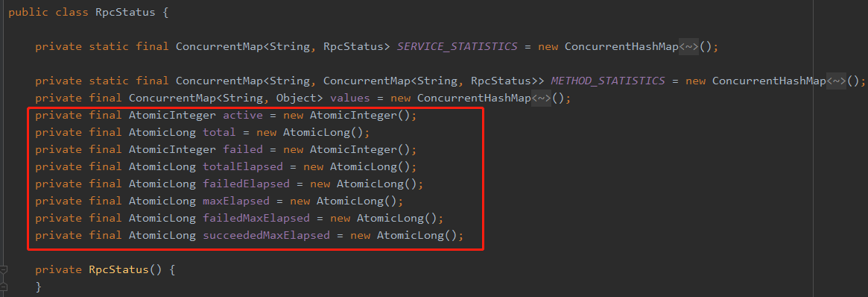Collapse the RpcStatus constructor using gutter fold icon
The image size is (868, 297).
pyautogui.click(x=4, y=270)
